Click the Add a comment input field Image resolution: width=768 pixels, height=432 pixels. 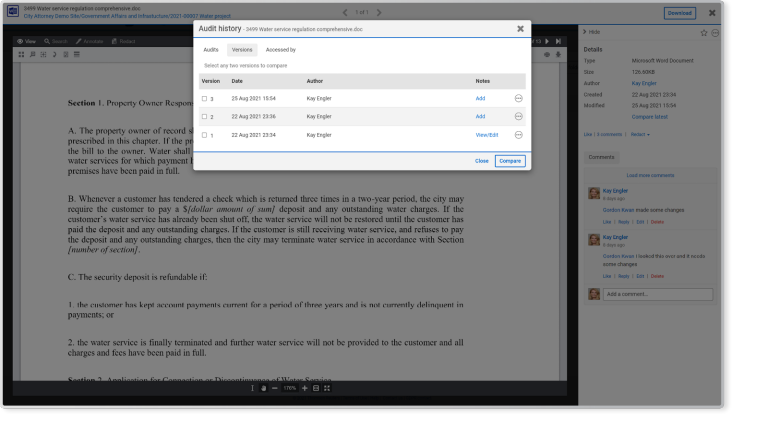click(x=658, y=294)
